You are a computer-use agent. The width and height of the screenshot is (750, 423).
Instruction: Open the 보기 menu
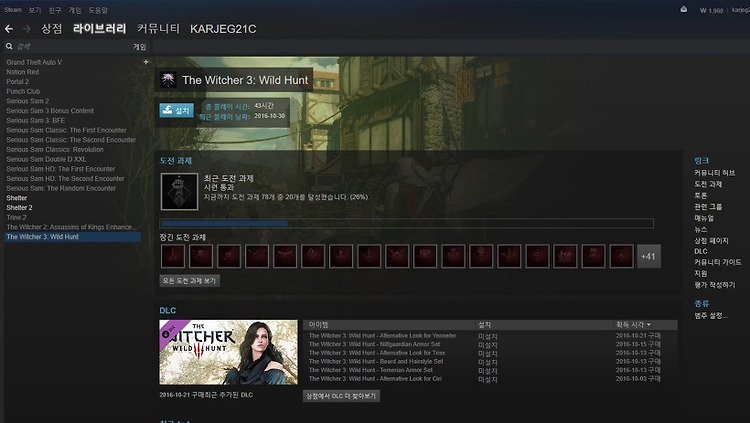coord(34,10)
